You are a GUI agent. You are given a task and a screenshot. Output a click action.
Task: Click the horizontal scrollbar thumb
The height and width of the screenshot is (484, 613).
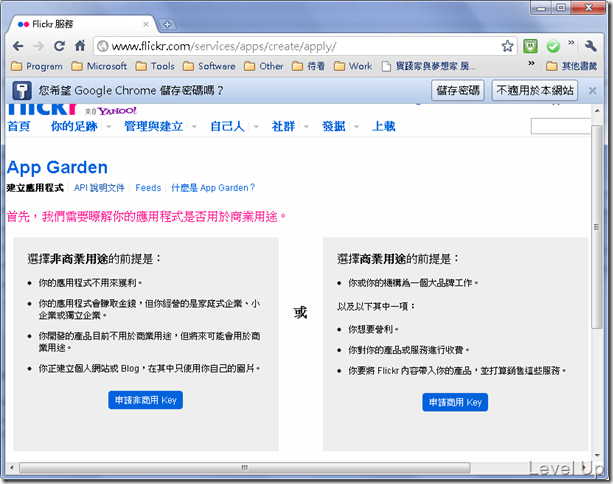pyautogui.click(x=245, y=467)
